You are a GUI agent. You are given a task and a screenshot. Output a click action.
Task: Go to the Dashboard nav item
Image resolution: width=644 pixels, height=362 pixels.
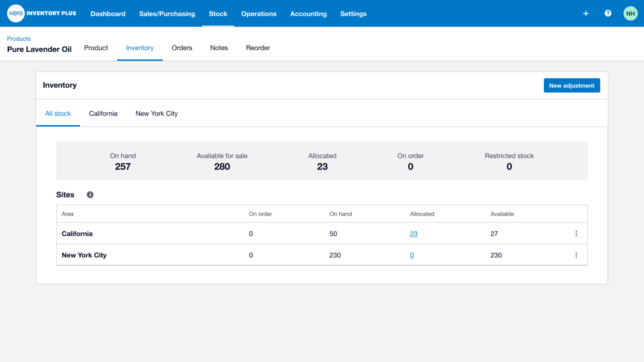(x=108, y=14)
